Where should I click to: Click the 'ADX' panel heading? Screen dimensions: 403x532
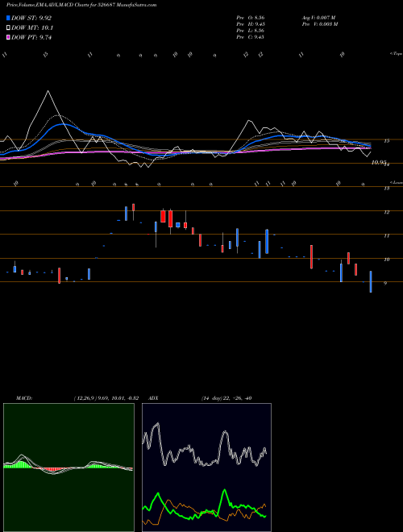(x=153, y=398)
